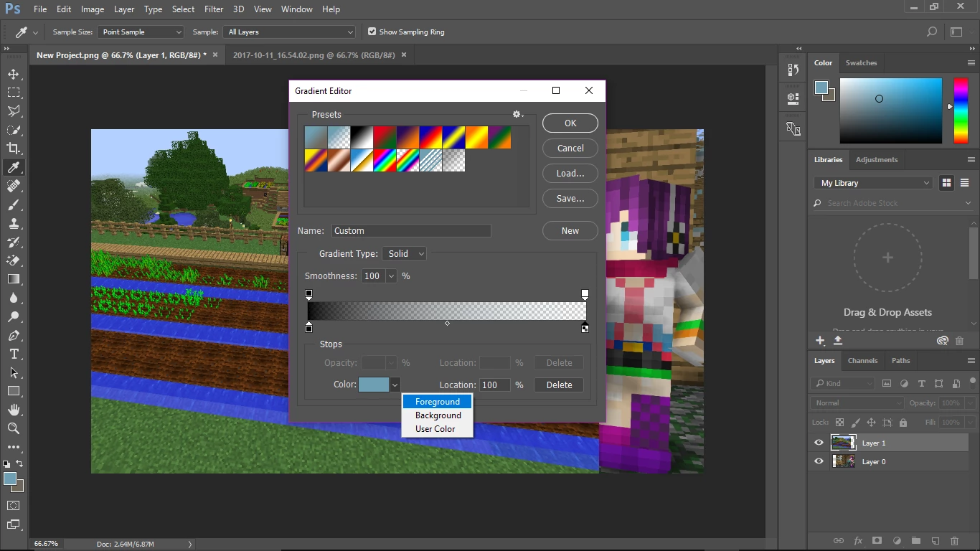Select the Gradient tool in toolbar
Viewport: 980px width, 551px height.
pyautogui.click(x=14, y=279)
